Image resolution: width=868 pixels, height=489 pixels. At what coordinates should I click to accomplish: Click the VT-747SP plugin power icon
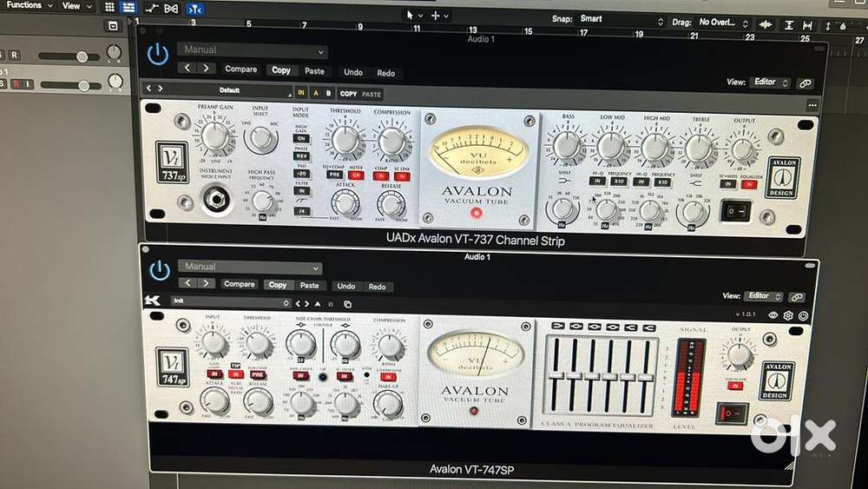click(160, 270)
